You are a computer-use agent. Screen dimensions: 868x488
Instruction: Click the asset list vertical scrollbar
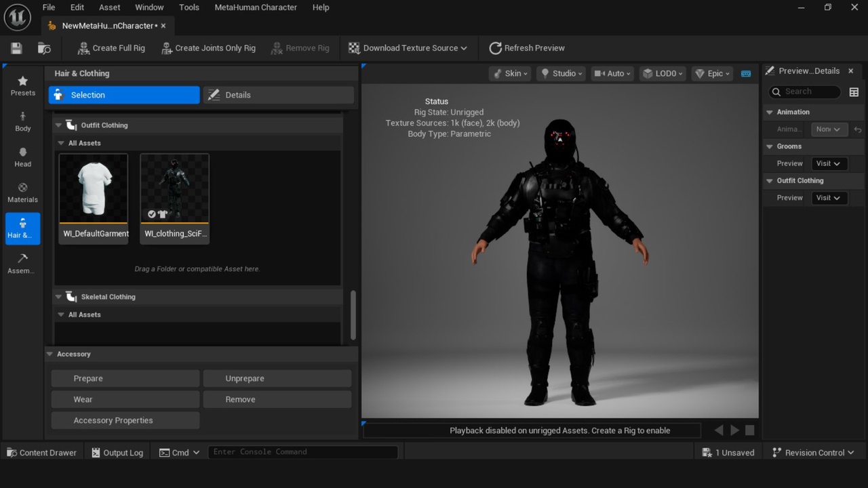(x=353, y=315)
